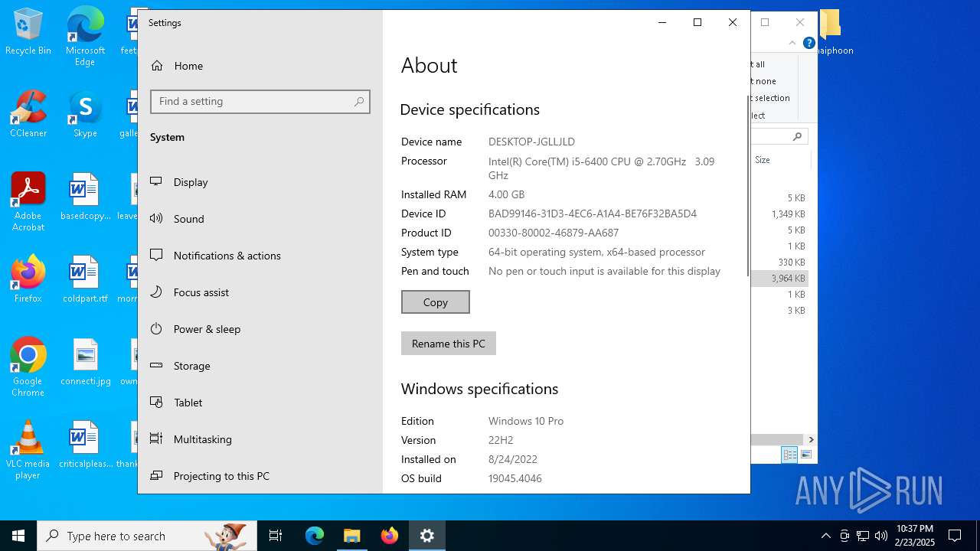Screen dimensions: 980x551
Task: Open the Multitasking settings page
Action: pyautogui.click(x=202, y=439)
